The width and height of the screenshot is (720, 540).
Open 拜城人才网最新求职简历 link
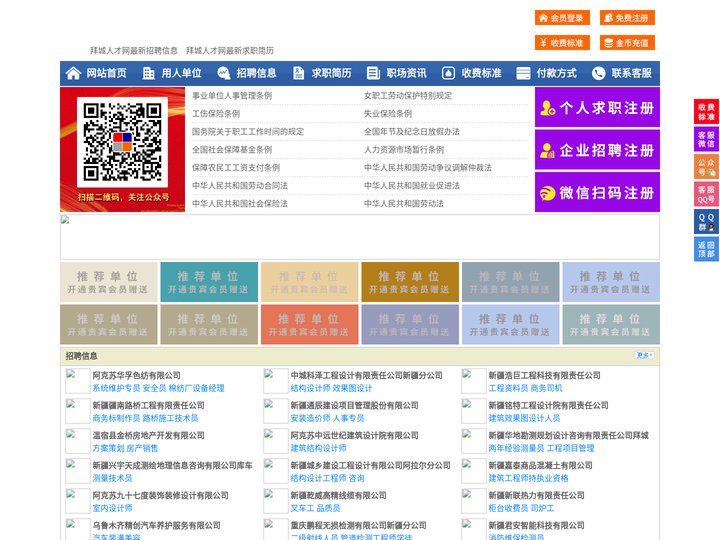tap(230, 51)
